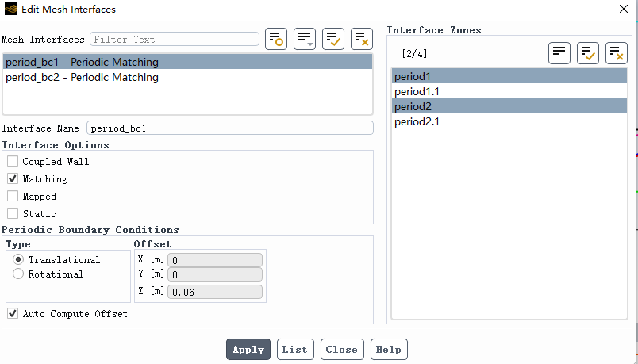Deselect all Mesh Interfaces with X icon

pos(362,38)
